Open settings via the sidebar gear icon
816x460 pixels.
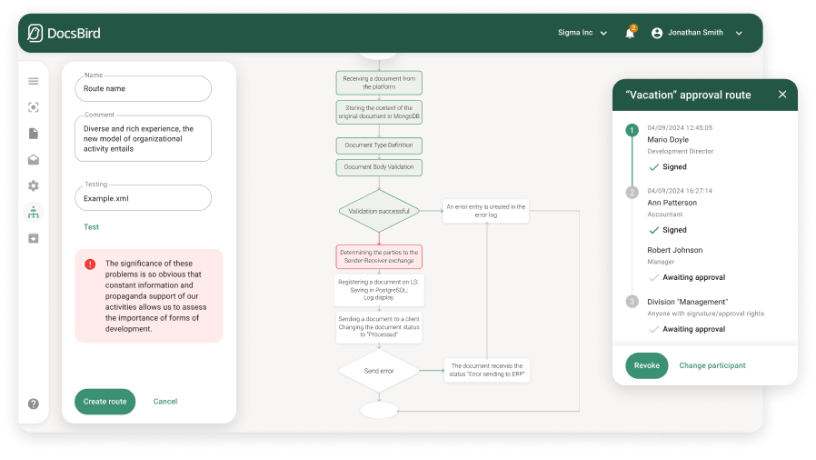point(33,186)
